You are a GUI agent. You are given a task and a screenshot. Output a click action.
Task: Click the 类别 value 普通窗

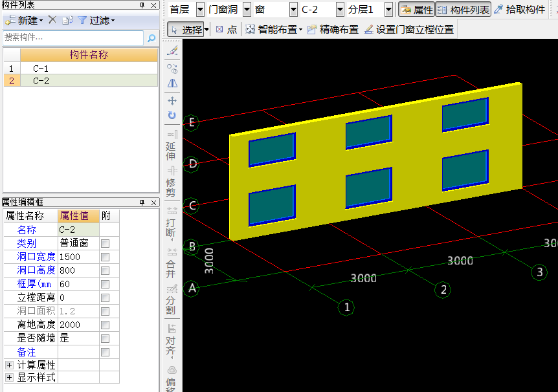pyautogui.click(x=78, y=243)
